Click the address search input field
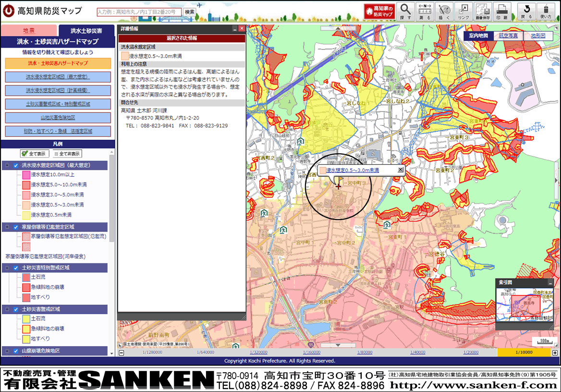 [x=139, y=12]
